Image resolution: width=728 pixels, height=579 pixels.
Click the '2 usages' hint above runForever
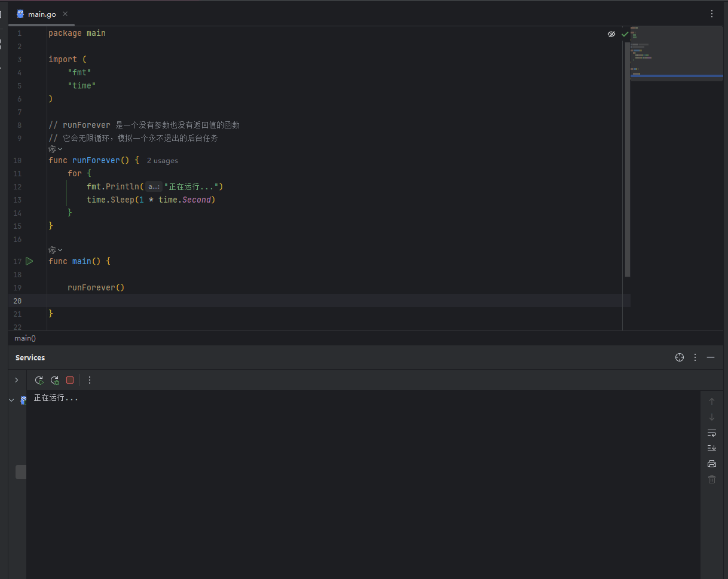click(162, 160)
